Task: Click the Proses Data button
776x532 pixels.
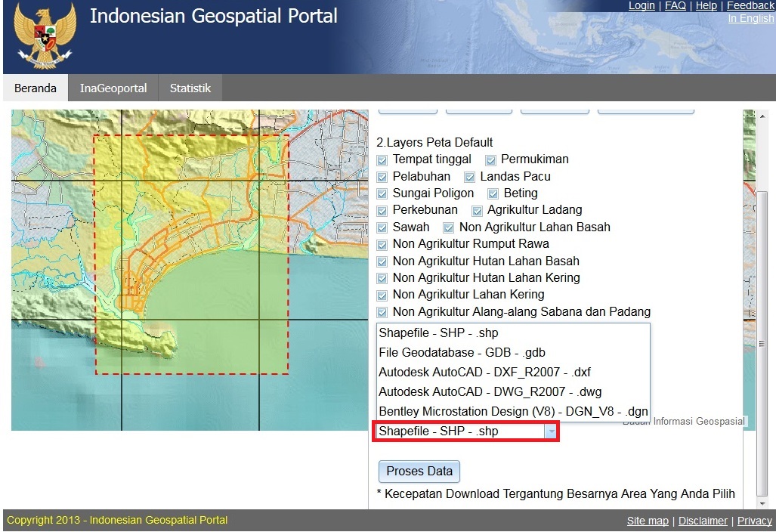Action: click(x=419, y=471)
